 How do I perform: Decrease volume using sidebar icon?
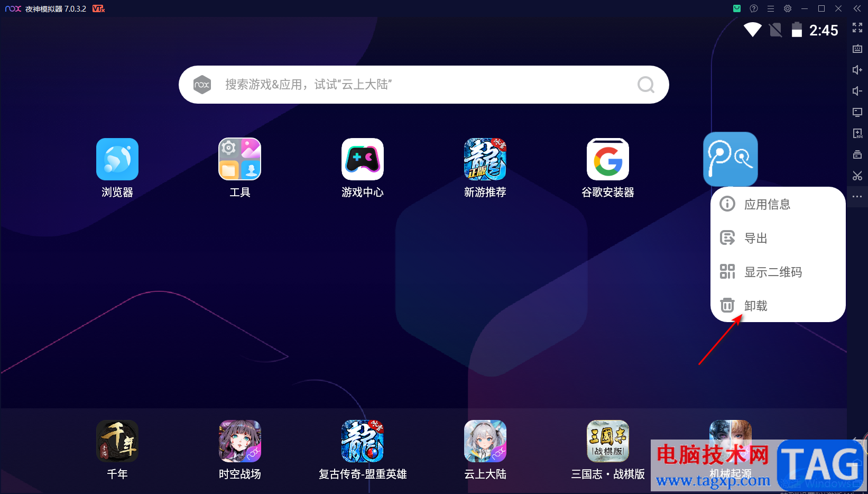pyautogui.click(x=857, y=91)
